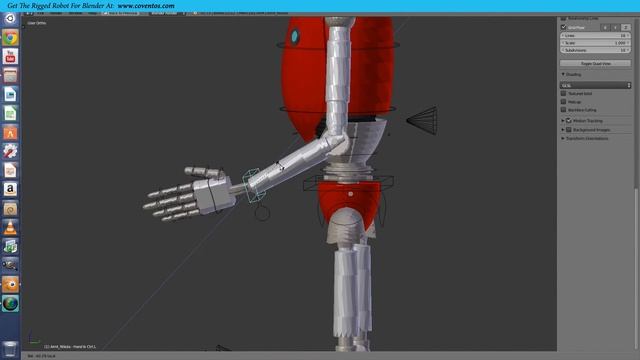Viewport: 640px width, 360px height.
Task: Launch Google Chrome from the dock
Action: (x=10, y=38)
